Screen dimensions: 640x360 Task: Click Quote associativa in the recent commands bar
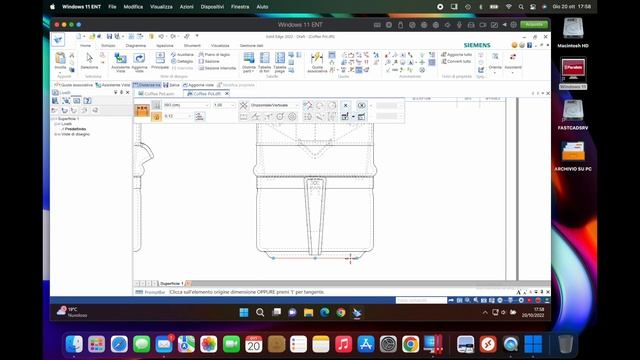click(74, 85)
